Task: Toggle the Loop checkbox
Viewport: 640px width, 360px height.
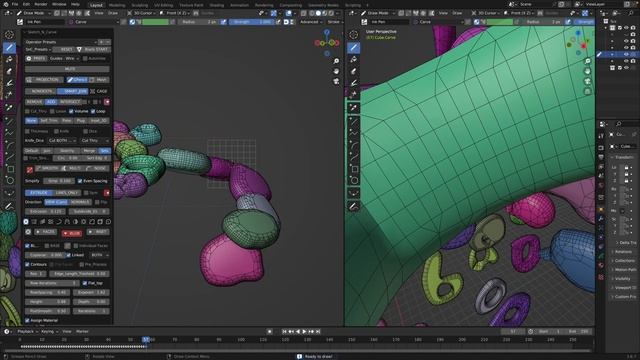Action: (93, 111)
